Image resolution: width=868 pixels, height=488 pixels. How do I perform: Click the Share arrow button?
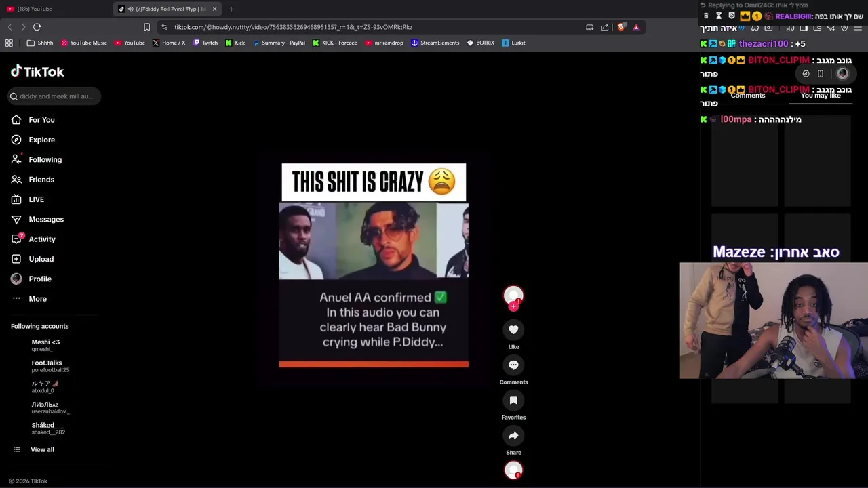(513, 435)
